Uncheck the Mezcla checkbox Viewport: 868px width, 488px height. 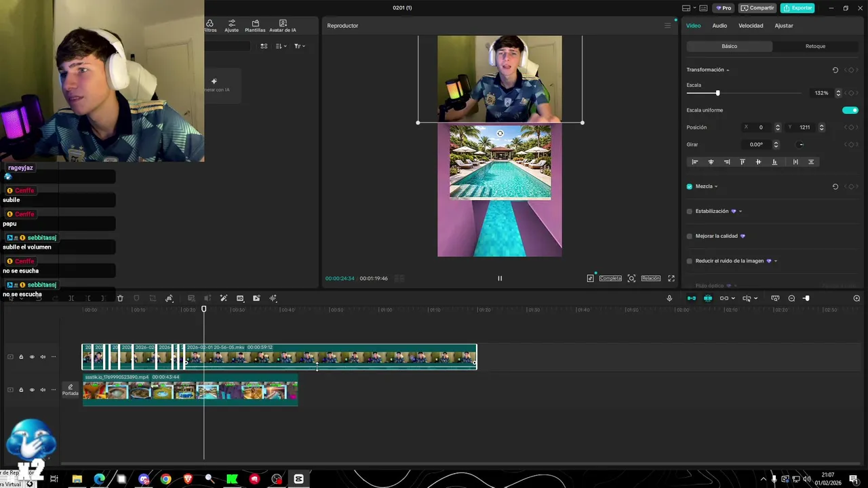tap(690, 186)
